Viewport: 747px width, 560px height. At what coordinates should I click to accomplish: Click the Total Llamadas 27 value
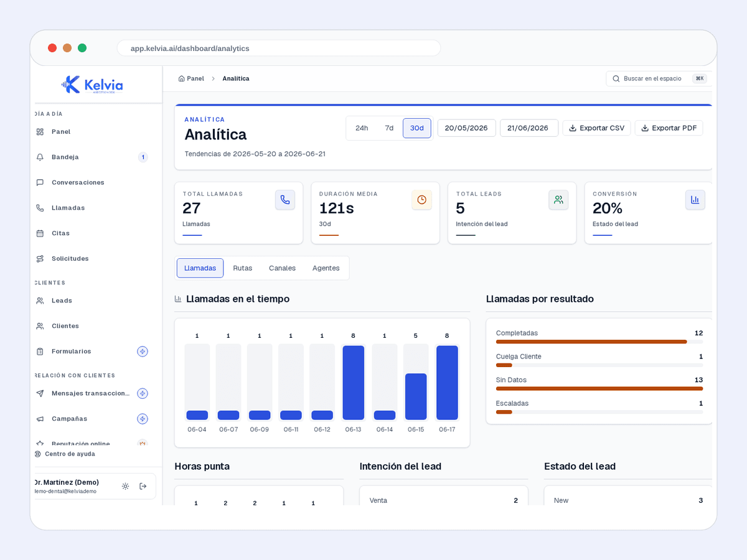click(x=191, y=208)
